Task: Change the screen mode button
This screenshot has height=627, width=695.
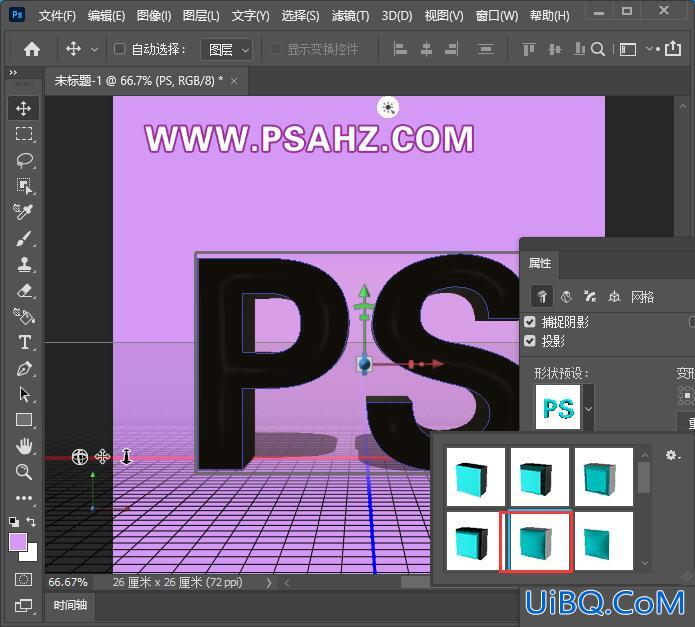Action: [x=23, y=605]
